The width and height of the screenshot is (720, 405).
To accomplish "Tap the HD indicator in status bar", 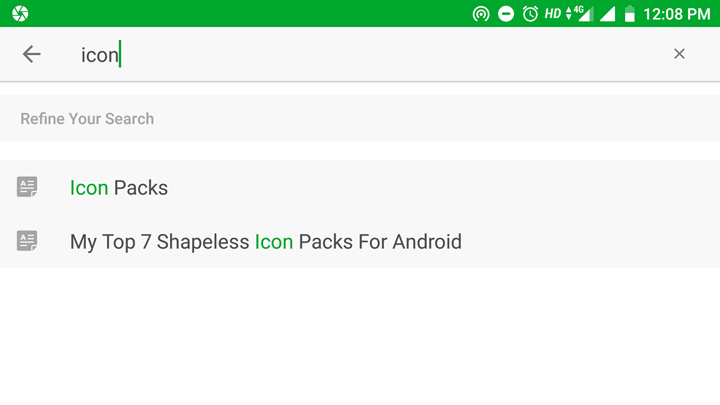I will [553, 14].
